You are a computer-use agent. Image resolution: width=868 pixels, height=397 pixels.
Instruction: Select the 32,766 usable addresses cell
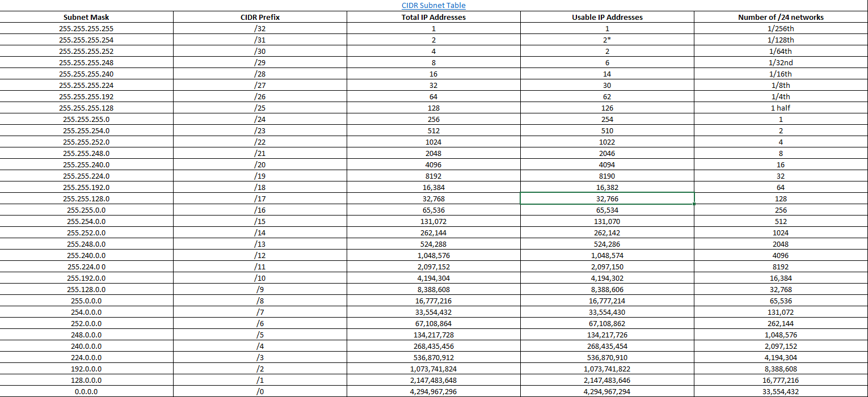[x=607, y=198]
